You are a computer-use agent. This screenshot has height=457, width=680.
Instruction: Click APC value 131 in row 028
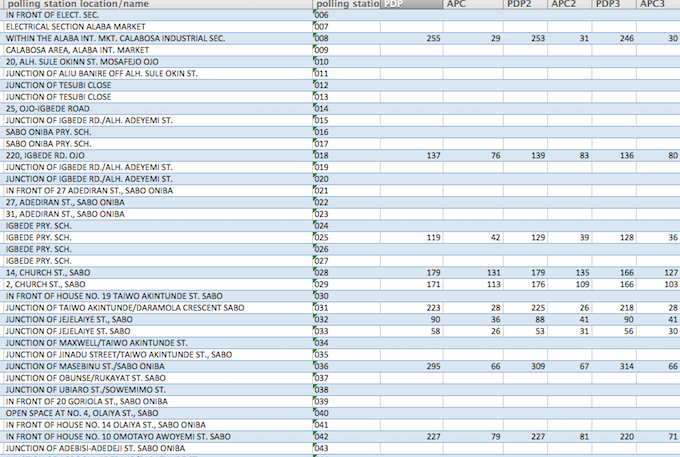coord(473,272)
